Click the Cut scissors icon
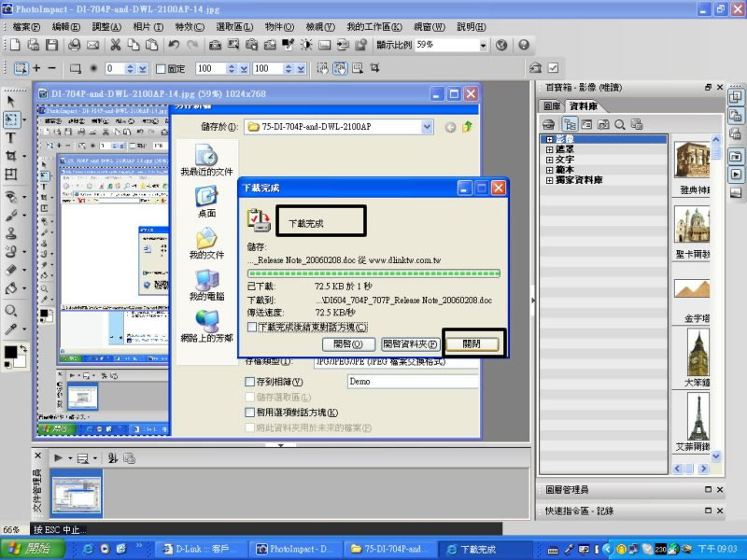 click(x=115, y=45)
